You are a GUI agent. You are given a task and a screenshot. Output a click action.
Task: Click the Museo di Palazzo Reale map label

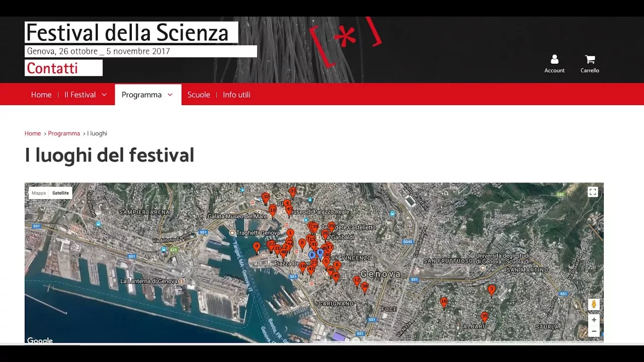[x=320, y=212]
